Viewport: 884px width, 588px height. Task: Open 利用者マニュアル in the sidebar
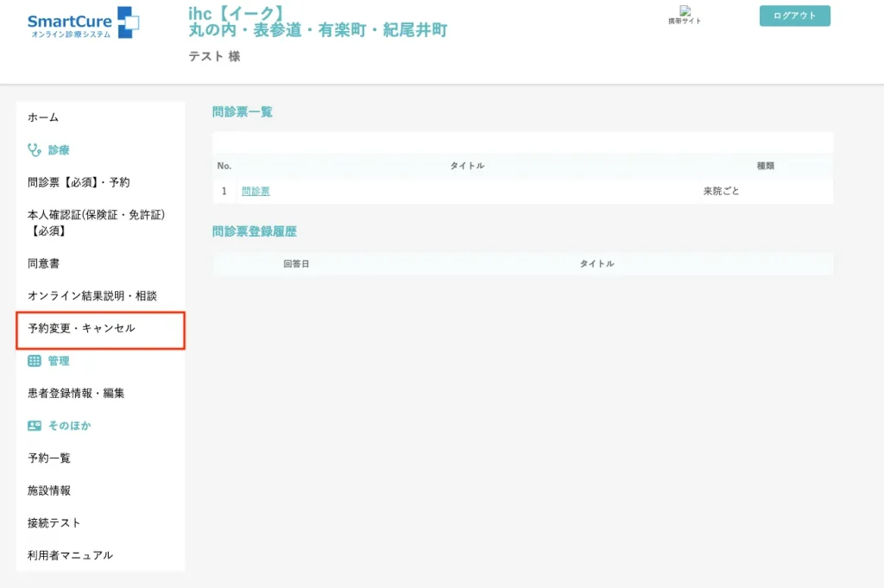tap(70, 555)
